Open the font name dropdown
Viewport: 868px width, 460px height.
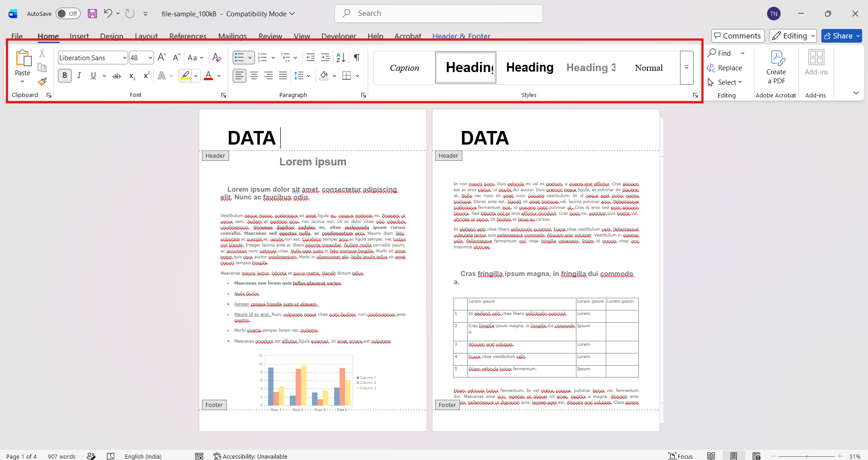click(125, 58)
